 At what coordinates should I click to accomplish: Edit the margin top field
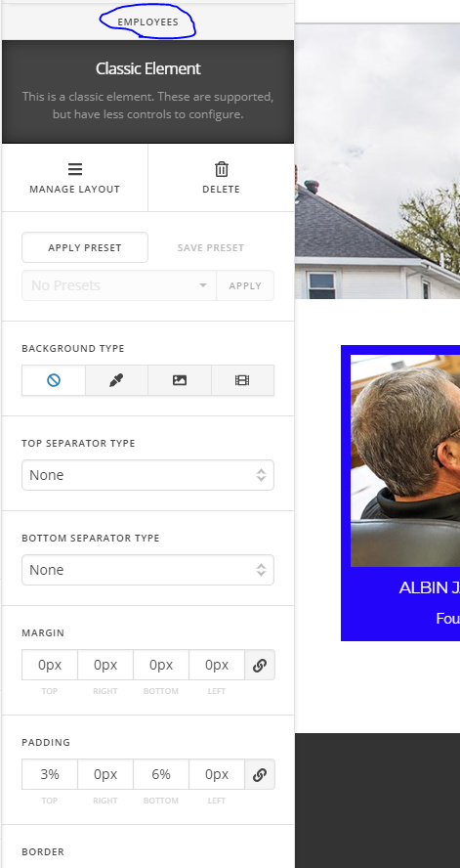coord(50,665)
